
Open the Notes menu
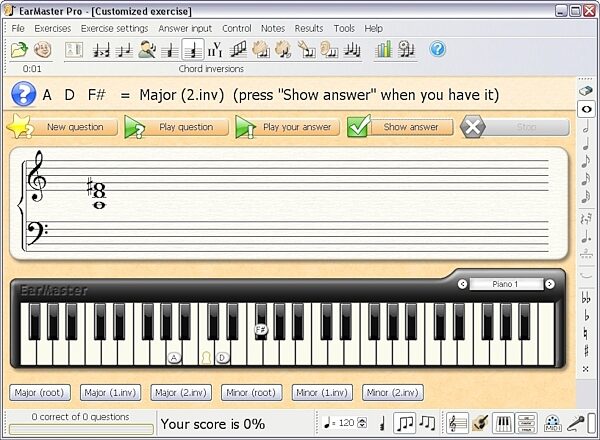click(x=273, y=28)
